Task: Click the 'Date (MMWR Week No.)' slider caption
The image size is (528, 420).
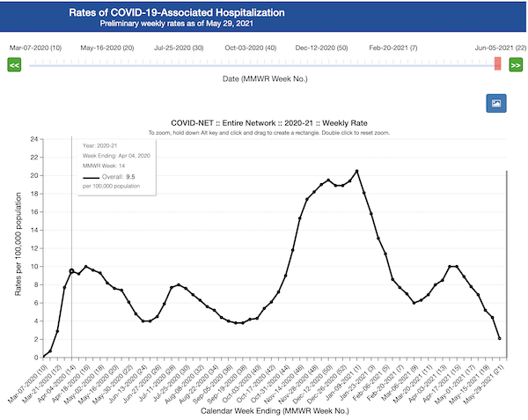Action: pyautogui.click(x=265, y=79)
